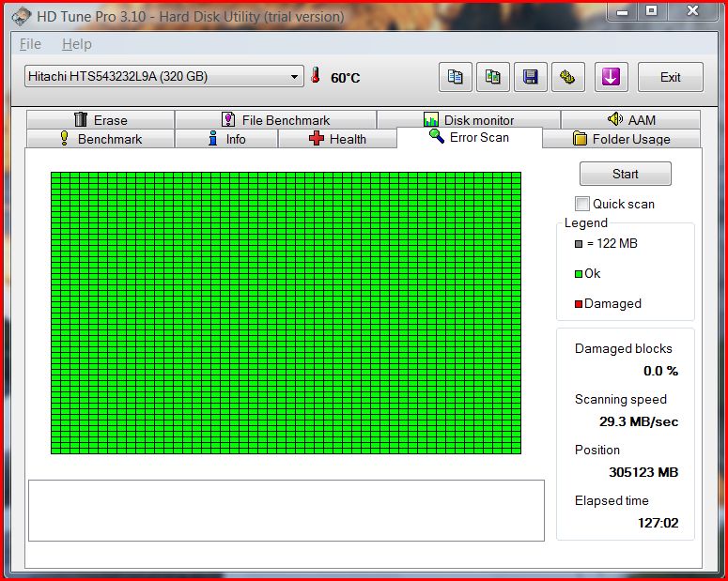
Task: Click the save screenshot floppy disk icon
Action: pos(530,77)
